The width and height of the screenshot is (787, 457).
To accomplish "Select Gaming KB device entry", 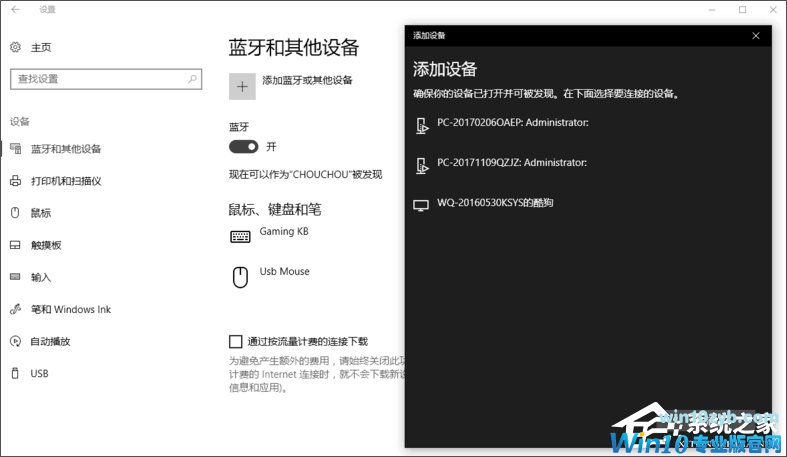I will [284, 231].
